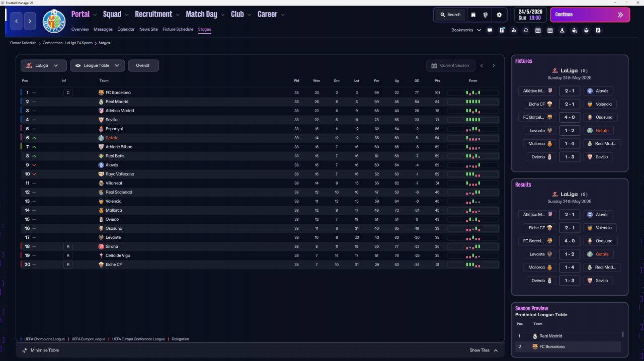Image resolution: width=644 pixels, height=361 pixels.
Task: Open the exclamation notice bookmark icon
Action: click(502, 30)
